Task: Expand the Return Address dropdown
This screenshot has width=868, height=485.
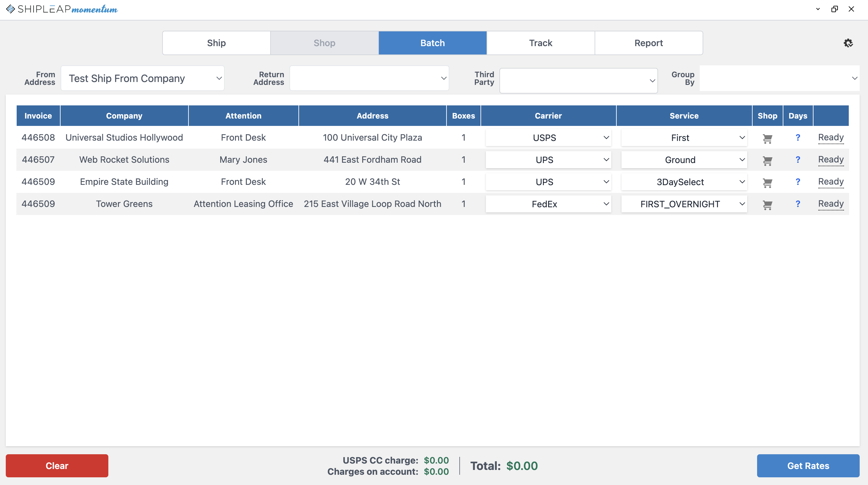Action: (369, 78)
